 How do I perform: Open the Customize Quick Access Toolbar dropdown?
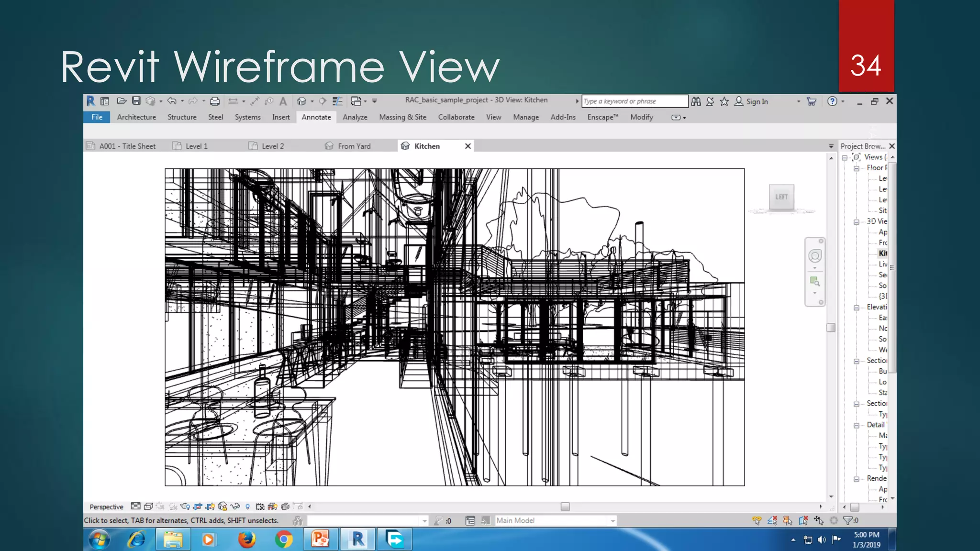coord(375,101)
